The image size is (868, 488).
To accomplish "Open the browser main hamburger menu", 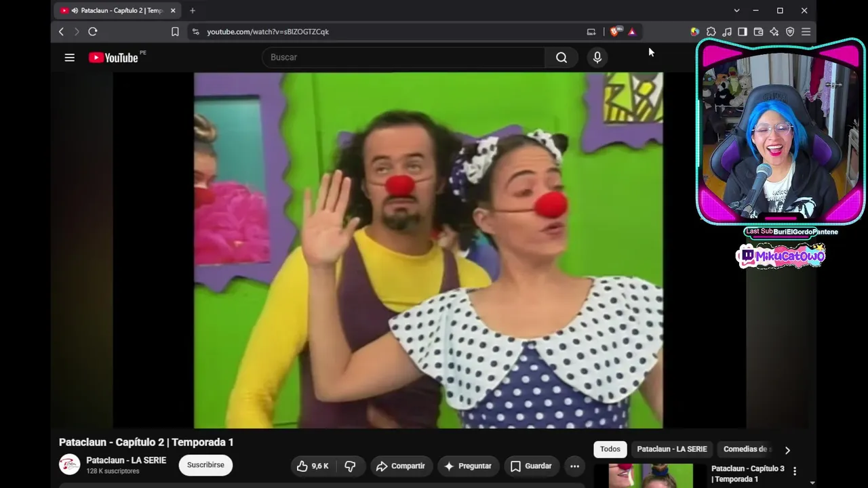I will point(806,32).
